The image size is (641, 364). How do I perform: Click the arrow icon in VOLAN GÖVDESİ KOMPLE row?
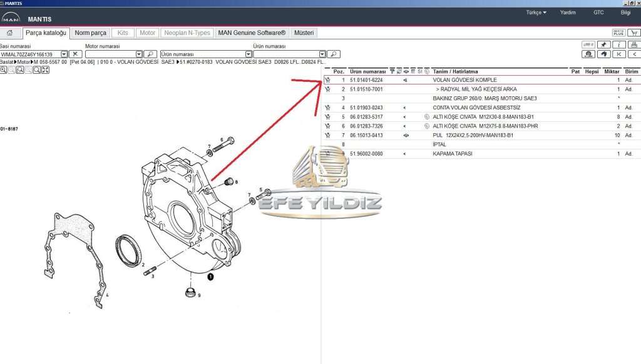[x=405, y=80]
